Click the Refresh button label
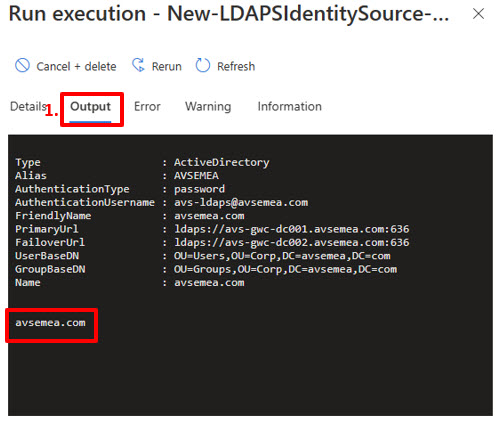The width and height of the screenshot is (500, 424). [236, 66]
